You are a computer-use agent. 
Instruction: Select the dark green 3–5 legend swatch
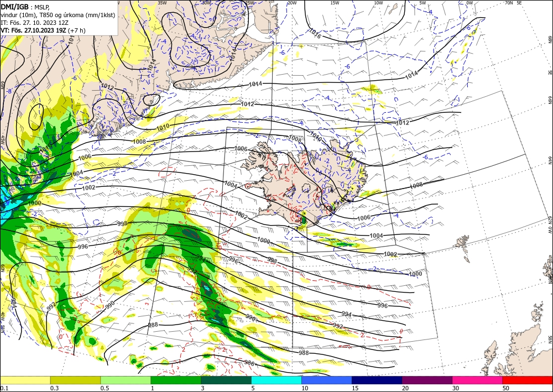point(226,380)
